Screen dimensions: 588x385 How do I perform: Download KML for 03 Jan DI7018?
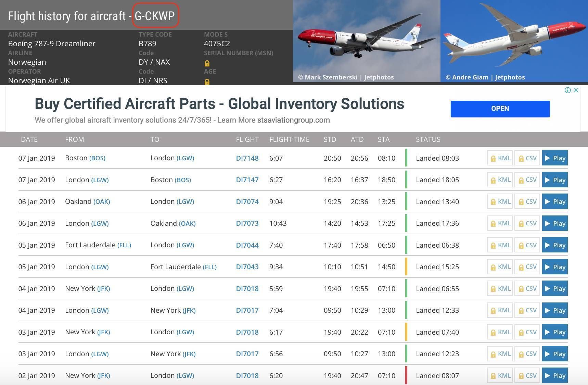pos(500,332)
